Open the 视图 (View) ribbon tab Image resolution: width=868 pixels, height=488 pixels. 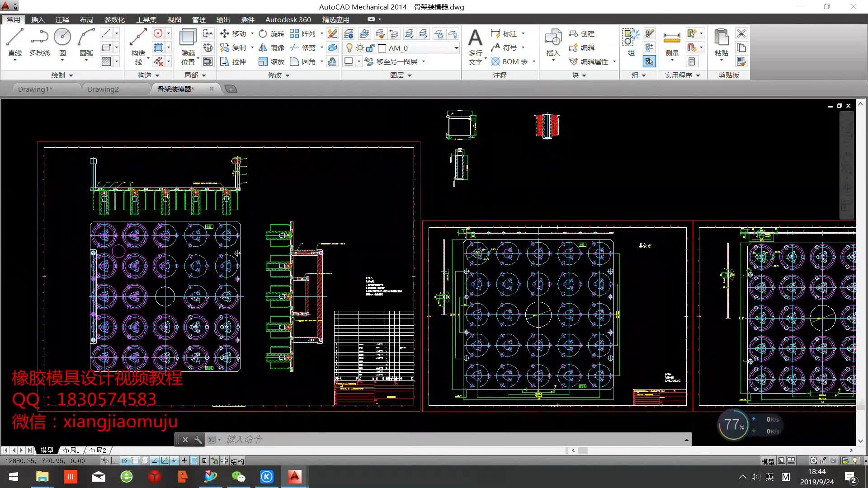pyautogui.click(x=174, y=19)
